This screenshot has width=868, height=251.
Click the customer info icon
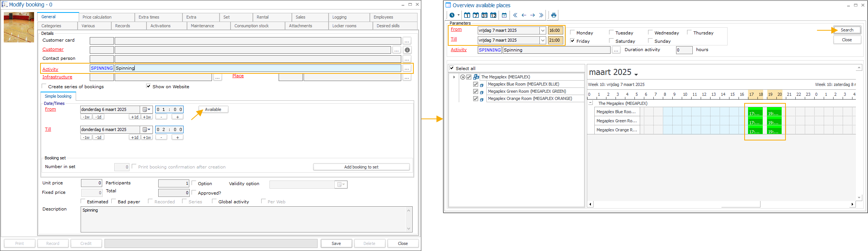click(407, 50)
